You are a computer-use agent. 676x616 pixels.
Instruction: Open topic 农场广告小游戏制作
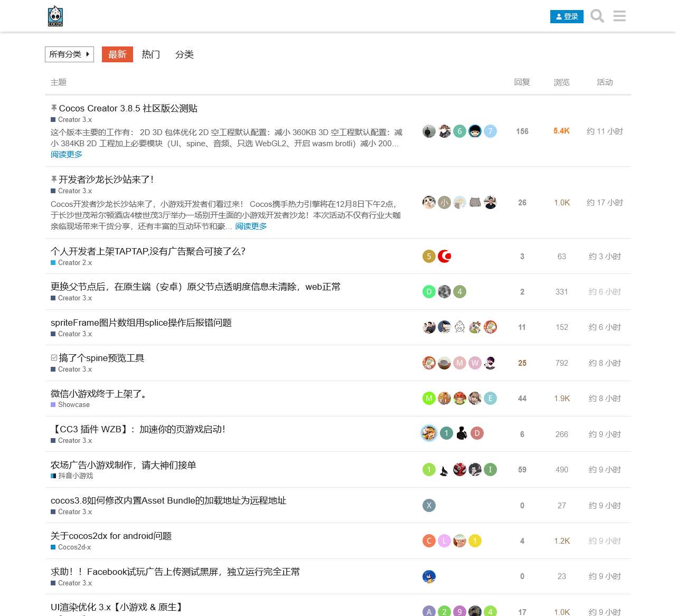123,465
